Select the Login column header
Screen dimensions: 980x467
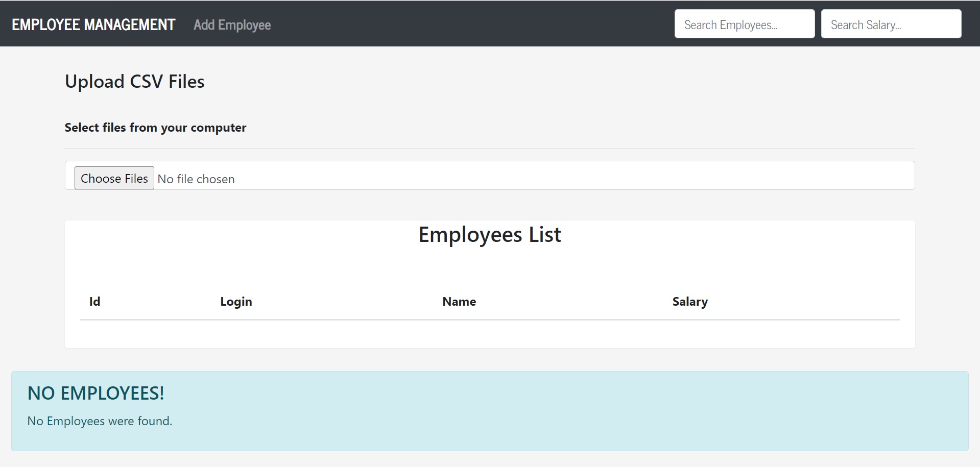235,301
